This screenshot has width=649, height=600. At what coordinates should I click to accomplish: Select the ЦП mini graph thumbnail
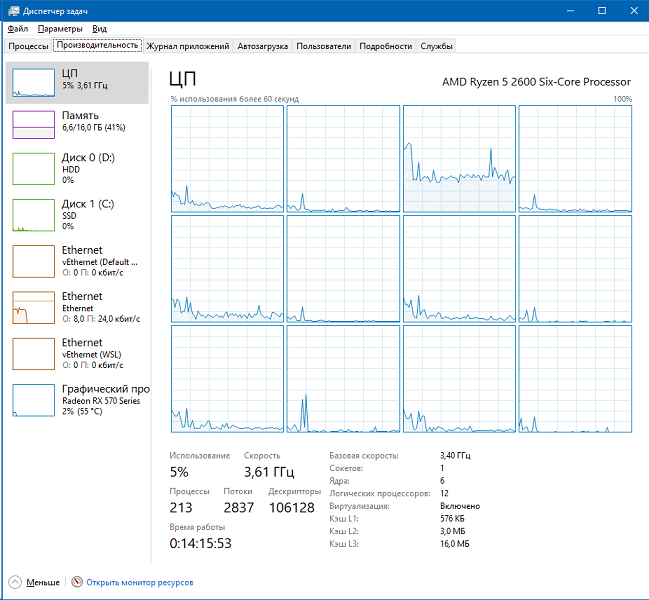(34, 83)
